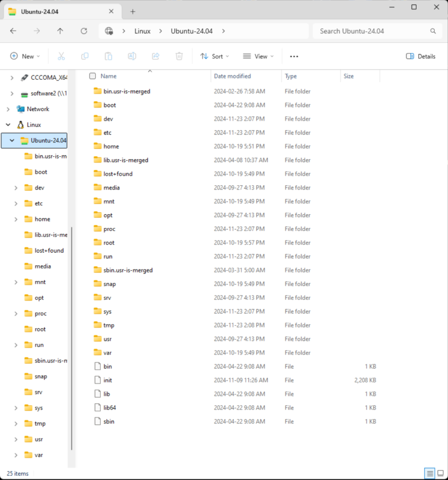Go forward with the right arrow
Image resolution: width=448 pixels, height=480 pixels.
point(37,31)
